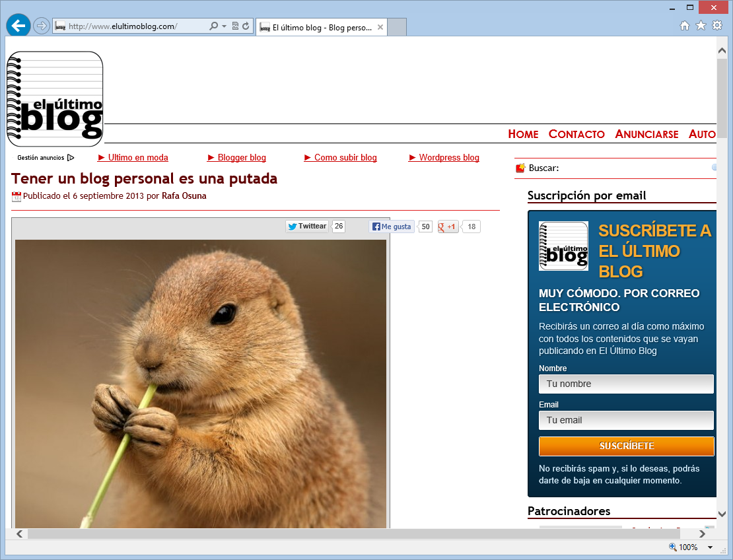Click the browser Forward arrow button
This screenshot has width=733, height=560.
(x=42, y=26)
